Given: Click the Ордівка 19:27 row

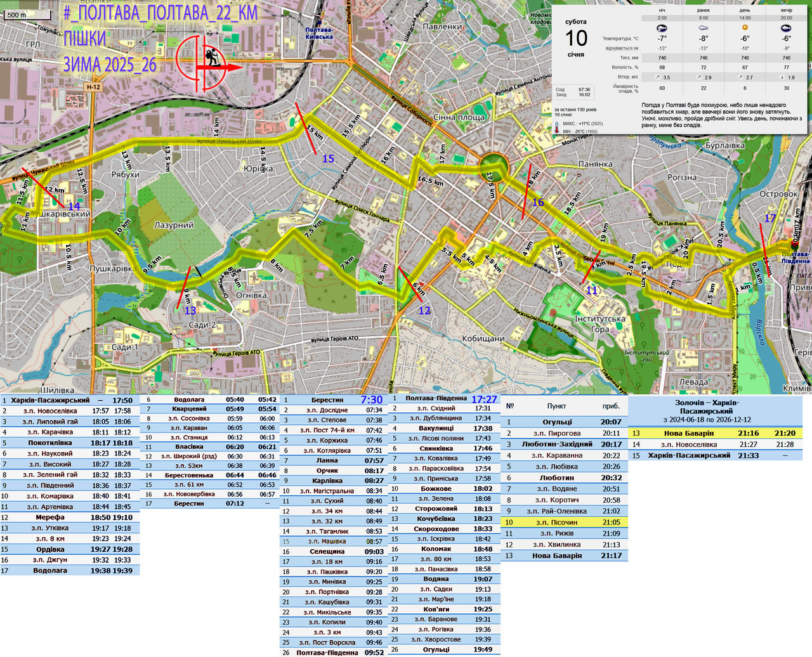Looking at the screenshot, I should pos(70,549).
